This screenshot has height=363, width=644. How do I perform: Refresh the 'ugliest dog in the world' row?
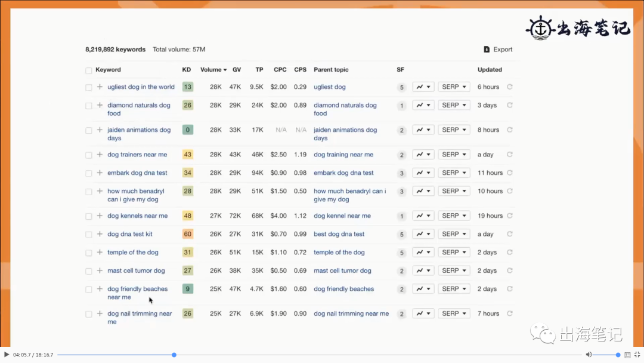pos(509,87)
